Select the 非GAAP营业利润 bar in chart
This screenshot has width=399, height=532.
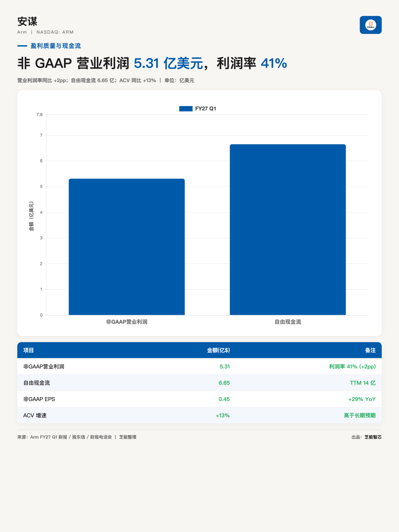click(x=127, y=247)
